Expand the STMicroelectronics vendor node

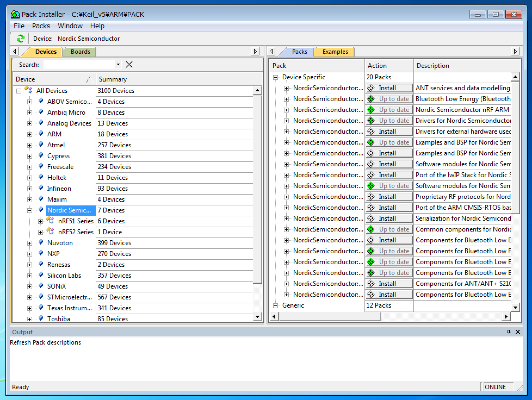29,297
